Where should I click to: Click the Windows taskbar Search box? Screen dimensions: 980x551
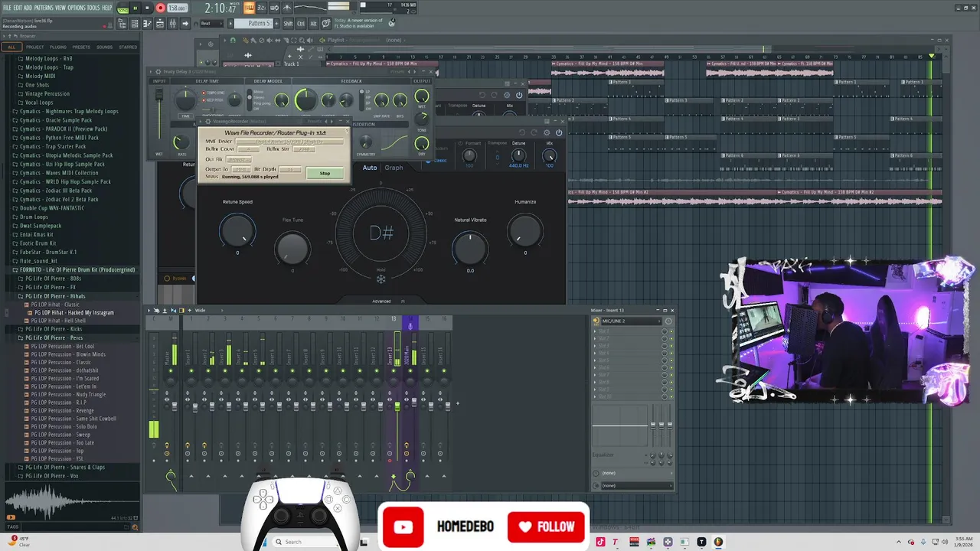click(311, 542)
